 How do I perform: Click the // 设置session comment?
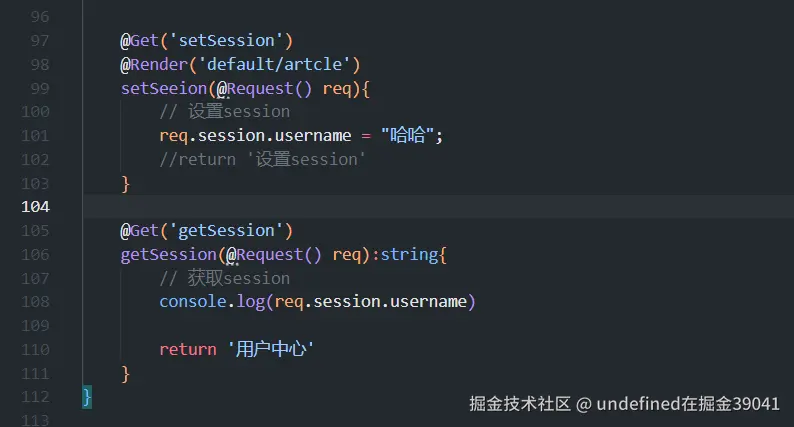(225, 111)
